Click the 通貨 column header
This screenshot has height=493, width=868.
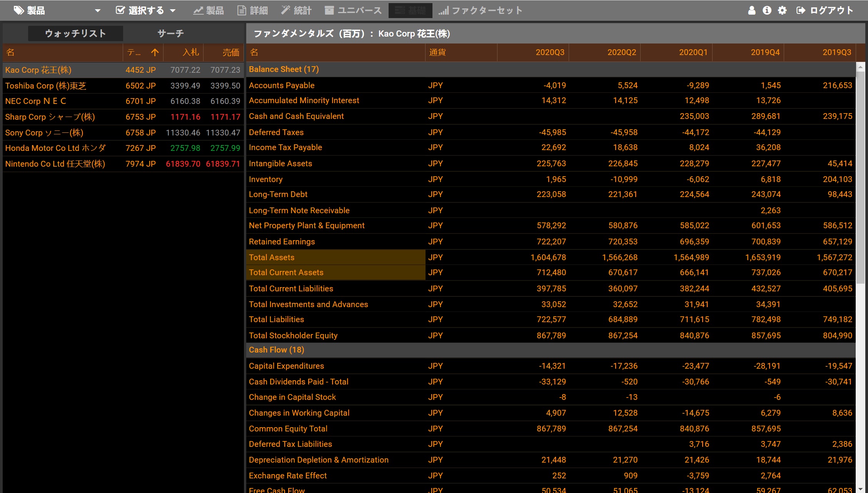pos(461,52)
